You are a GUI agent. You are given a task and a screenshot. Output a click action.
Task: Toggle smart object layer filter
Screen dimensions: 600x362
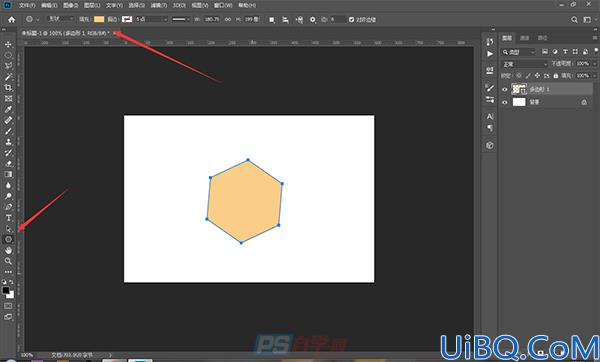pos(585,52)
